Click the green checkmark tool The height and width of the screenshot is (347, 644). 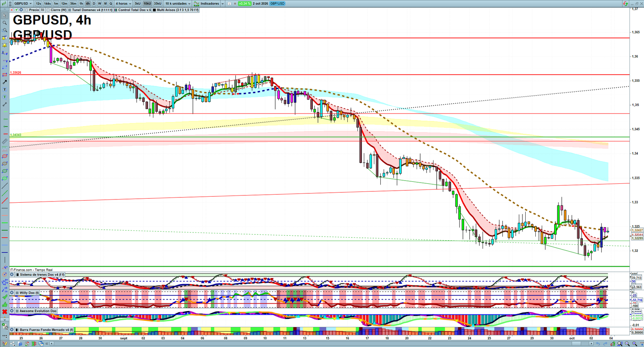tap(4, 297)
